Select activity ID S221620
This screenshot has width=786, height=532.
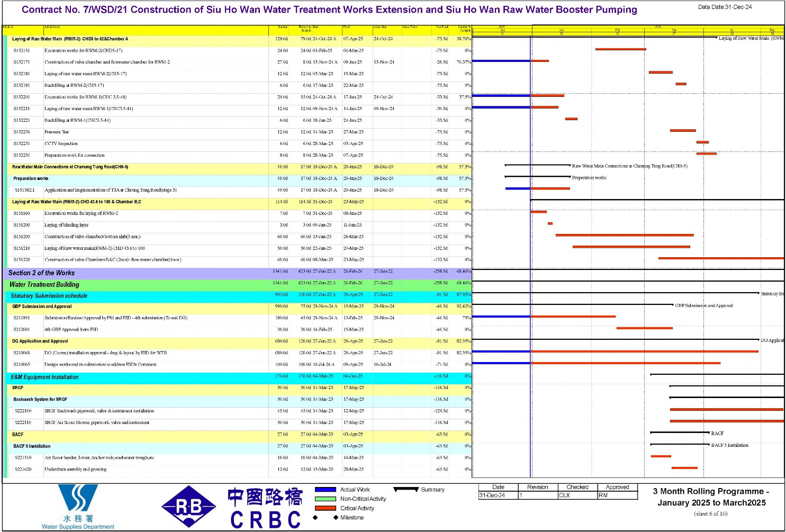[x=23, y=470]
